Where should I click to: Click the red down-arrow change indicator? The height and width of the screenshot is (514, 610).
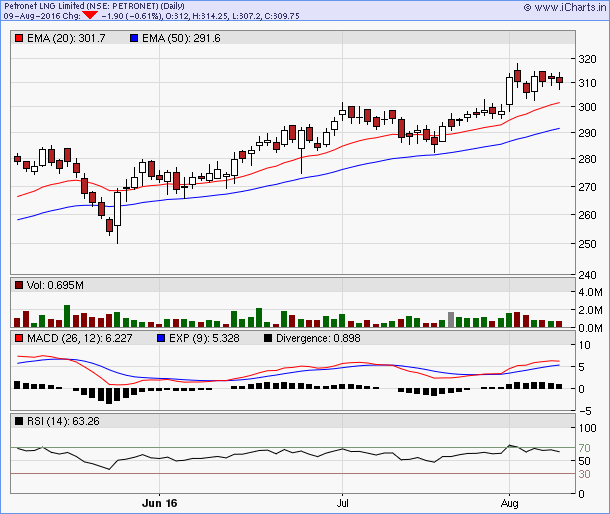coord(90,15)
